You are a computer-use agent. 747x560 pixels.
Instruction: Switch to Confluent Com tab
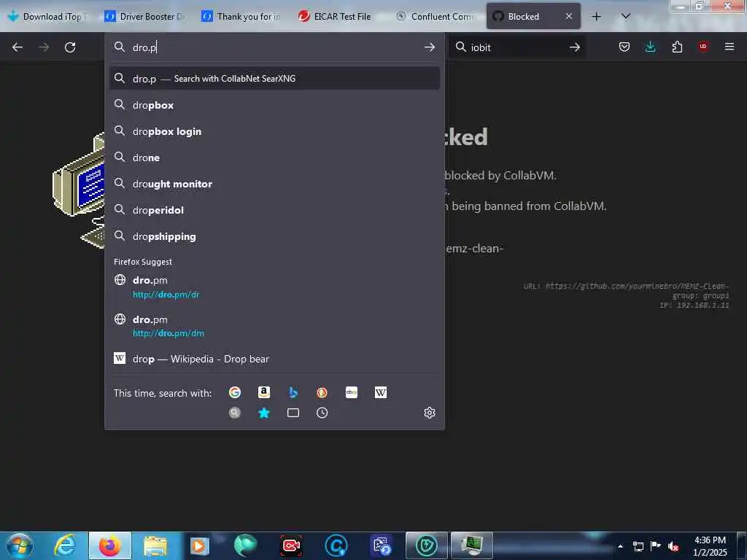tap(436, 17)
